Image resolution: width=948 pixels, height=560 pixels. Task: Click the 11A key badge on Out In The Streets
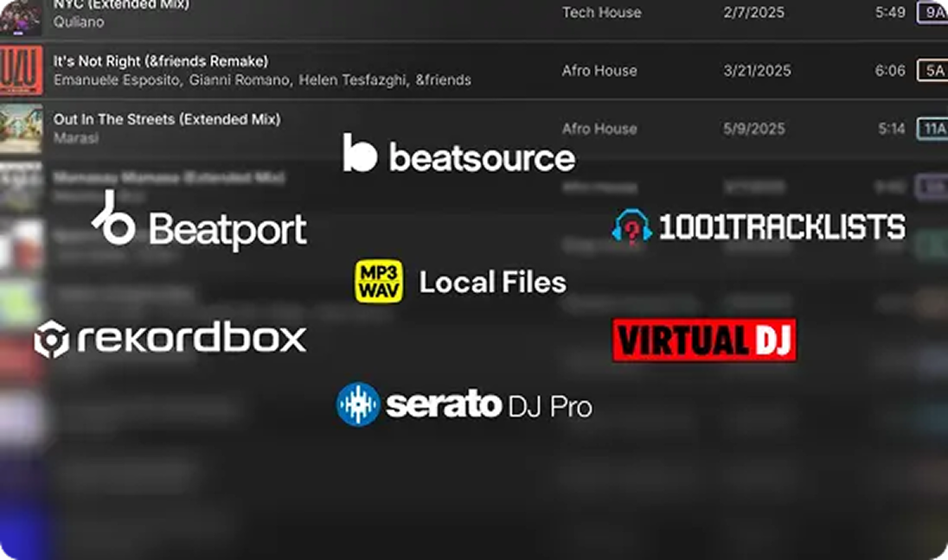tap(932, 129)
